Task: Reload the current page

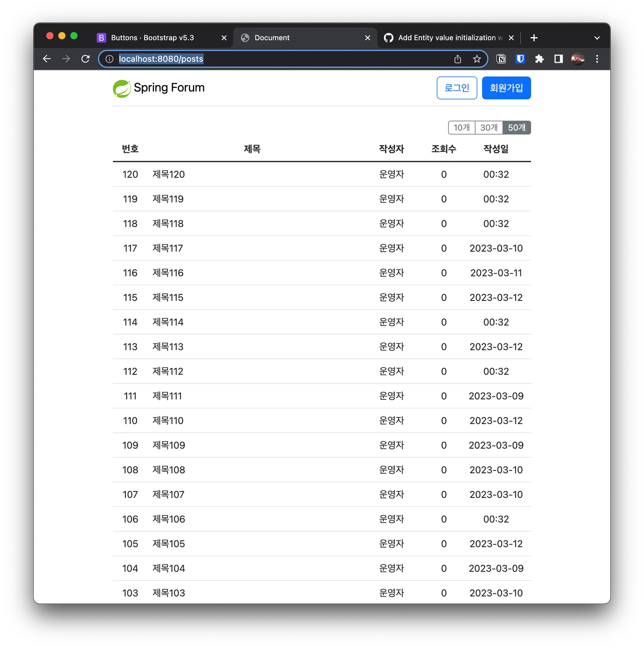Action: point(86,59)
